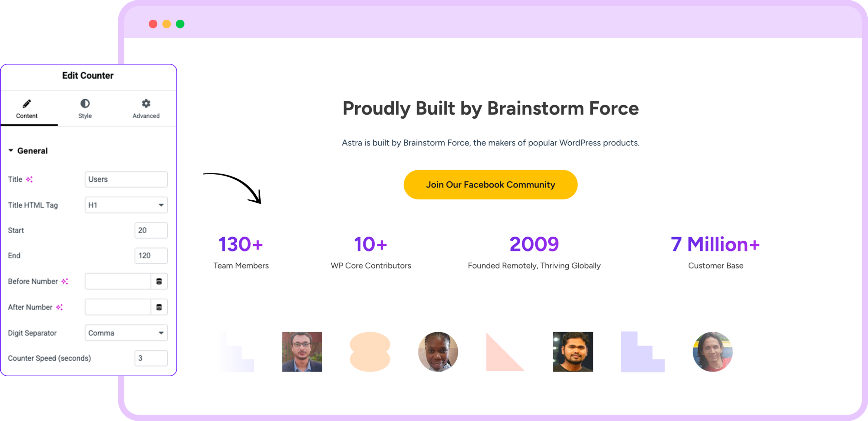
Task: Click the AI sparkle icon beside Title
Action: click(x=29, y=179)
